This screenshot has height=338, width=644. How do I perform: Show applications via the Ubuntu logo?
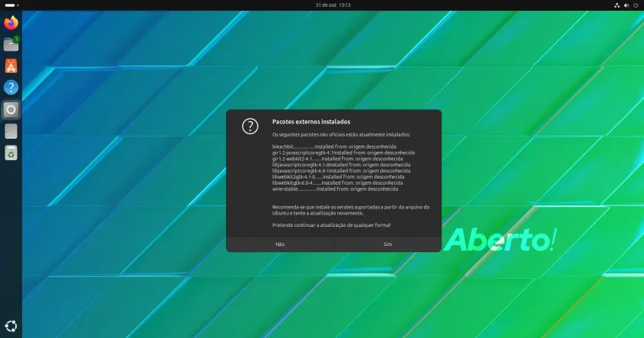(x=11, y=326)
